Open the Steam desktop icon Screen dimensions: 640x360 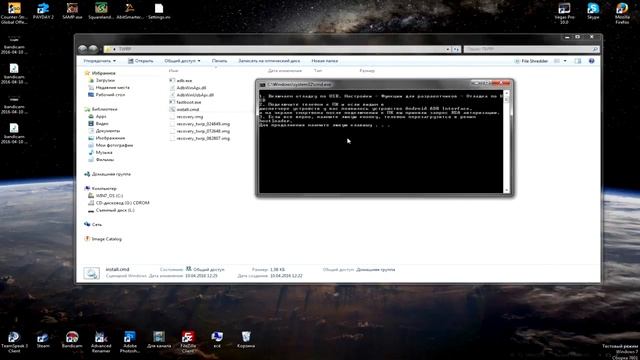[43, 340]
